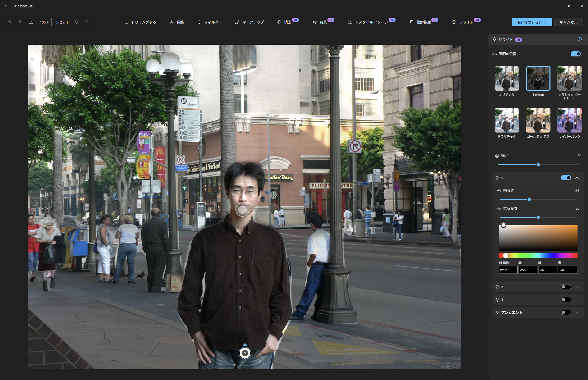
Task: Click the リセット button
Action: [62, 22]
